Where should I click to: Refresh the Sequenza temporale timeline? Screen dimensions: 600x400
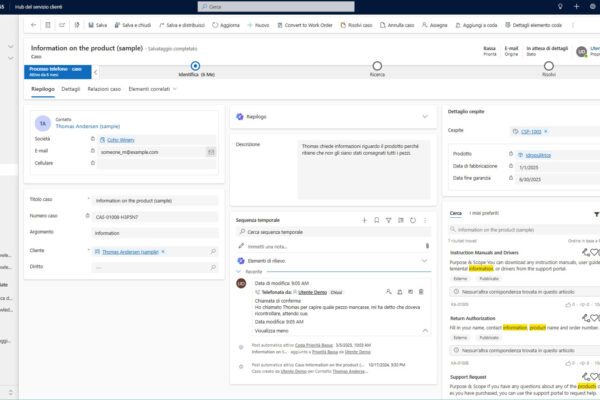[x=413, y=220]
